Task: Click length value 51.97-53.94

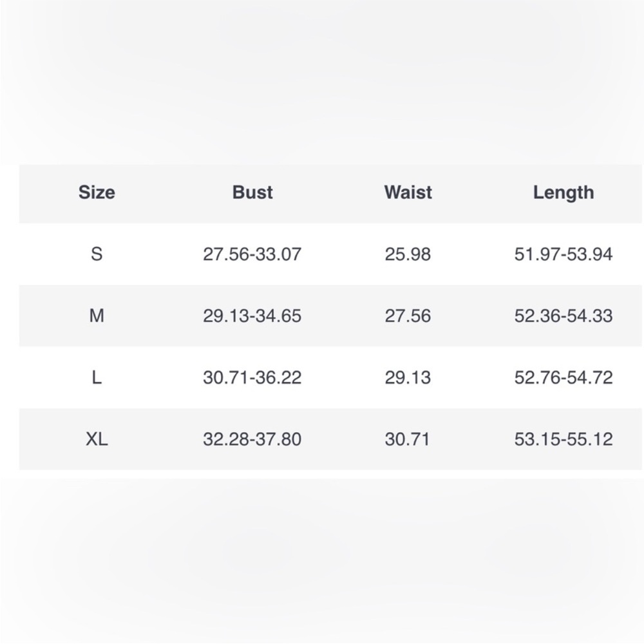Action: coord(563,254)
